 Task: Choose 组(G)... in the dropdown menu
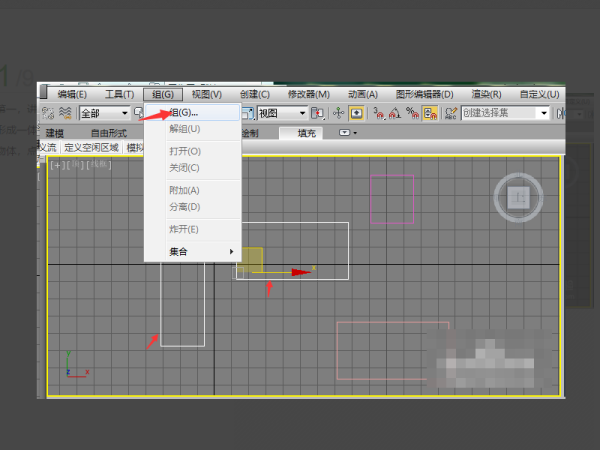tap(192, 112)
